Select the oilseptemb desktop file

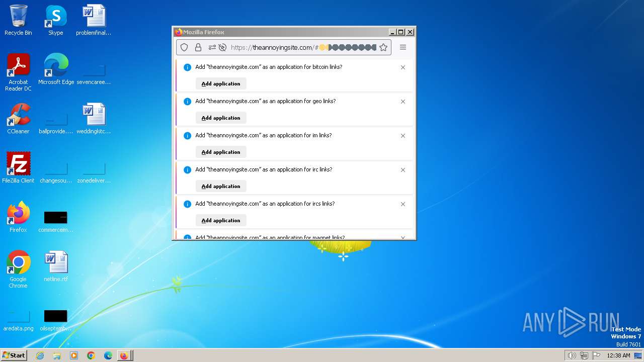click(56, 320)
